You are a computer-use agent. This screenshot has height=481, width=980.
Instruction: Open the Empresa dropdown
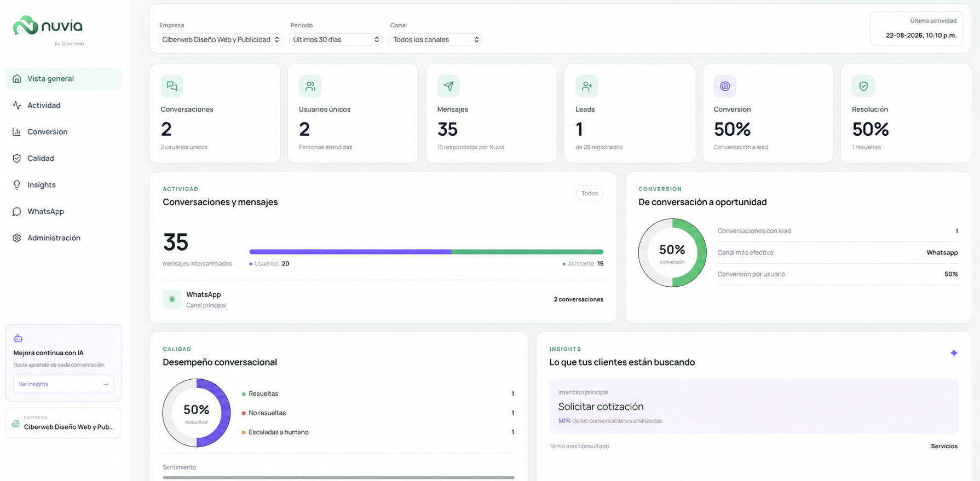click(x=220, y=39)
